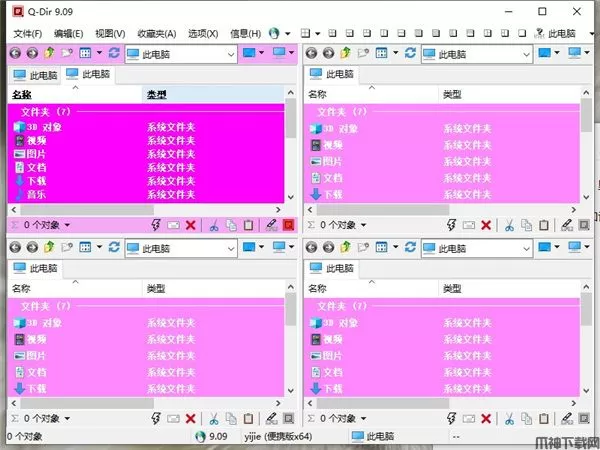Screen dimensions: 600x450
Task: Select the 3D 对象 folder in the top-left pane
Action: pos(38,127)
